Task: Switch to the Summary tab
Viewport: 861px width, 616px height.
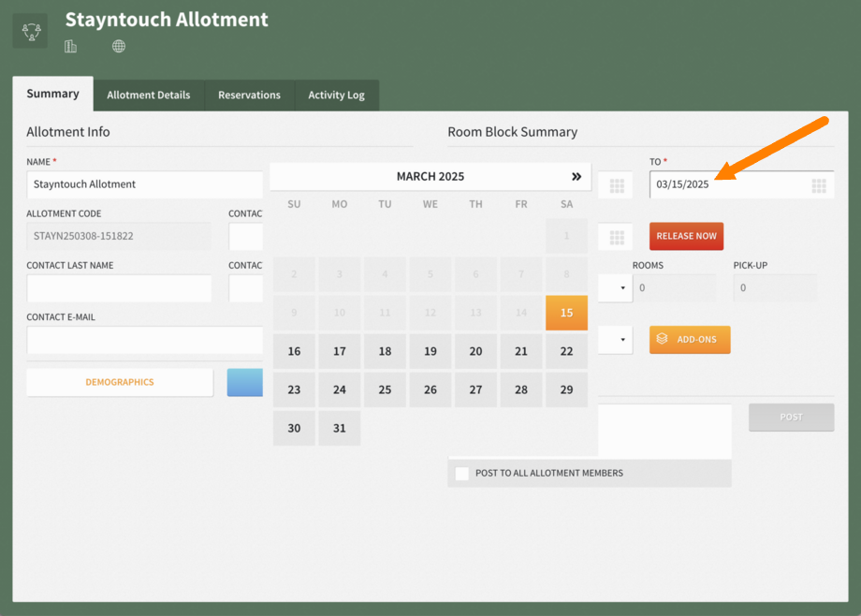Action: (52, 94)
